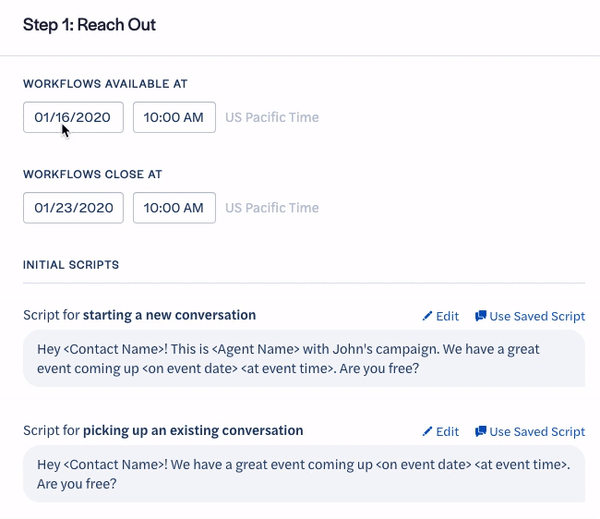Image resolution: width=600 pixels, height=519 pixels.
Task: Click the saved script icon for the existing conversation script
Action: [x=481, y=432]
